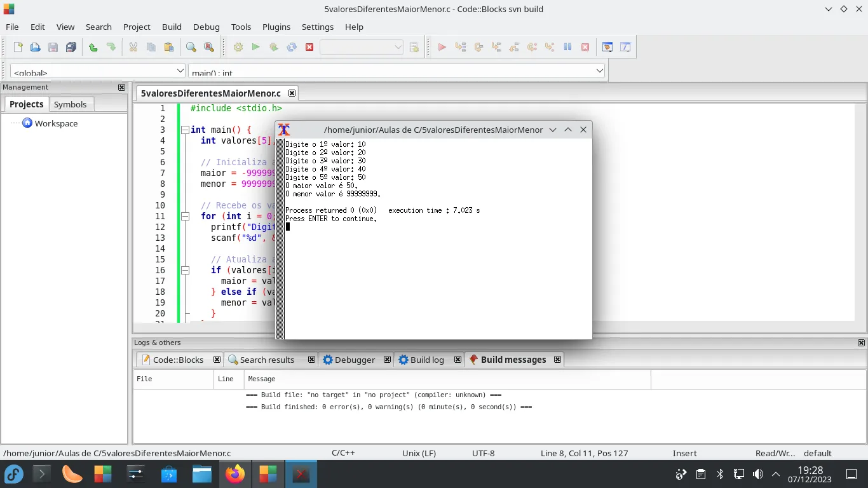Viewport: 868px width, 488px height.
Task: Click the Find magnifier icon
Action: [x=191, y=47]
